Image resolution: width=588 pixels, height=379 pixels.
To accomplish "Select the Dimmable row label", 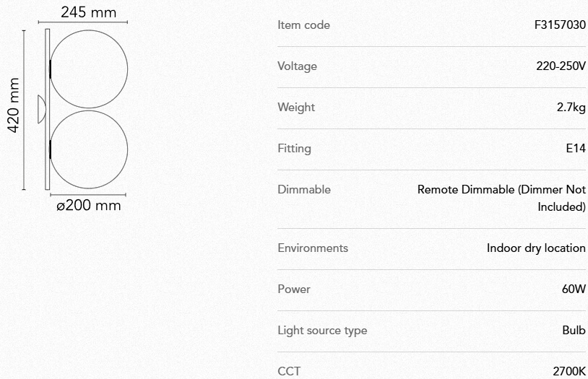I will tap(304, 190).
